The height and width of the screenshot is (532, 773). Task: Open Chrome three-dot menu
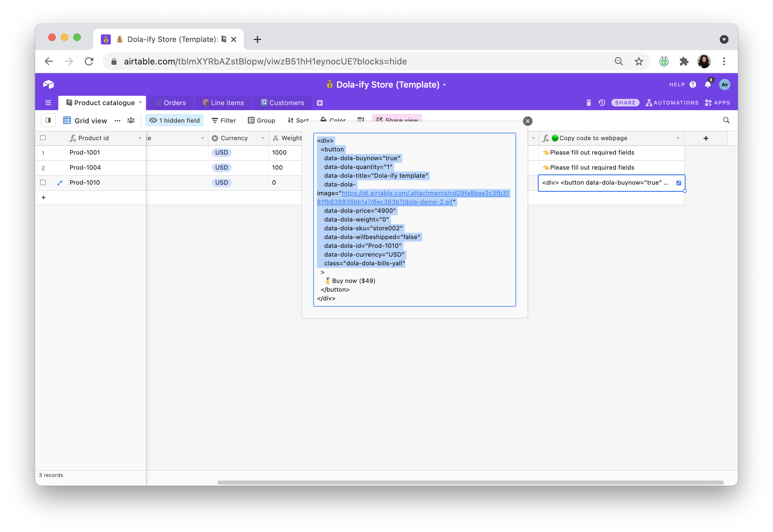(724, 61)
